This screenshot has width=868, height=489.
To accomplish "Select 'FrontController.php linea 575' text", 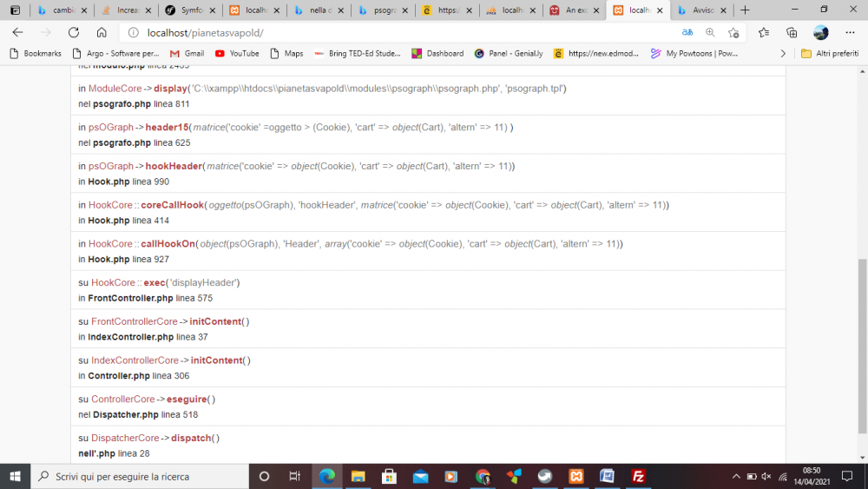I will coord(150,298).
